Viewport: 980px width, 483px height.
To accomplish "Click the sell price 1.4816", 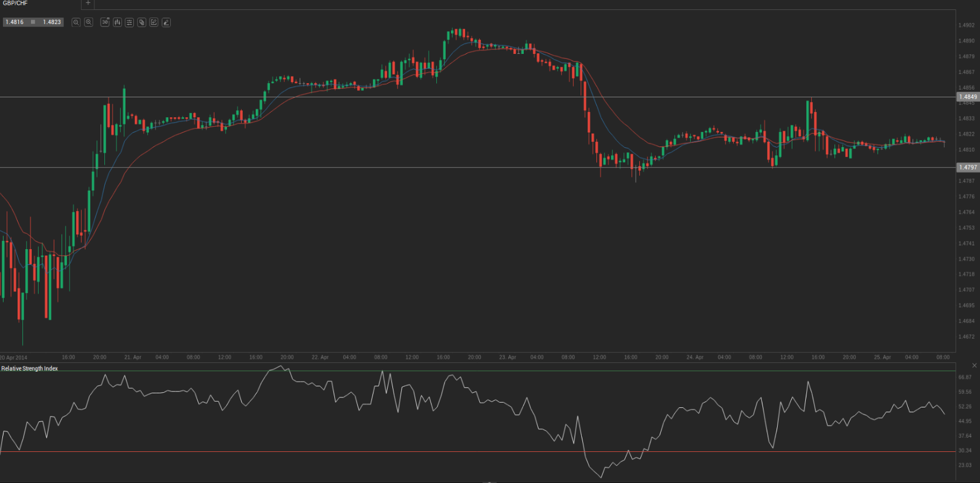I will point(15,22).
